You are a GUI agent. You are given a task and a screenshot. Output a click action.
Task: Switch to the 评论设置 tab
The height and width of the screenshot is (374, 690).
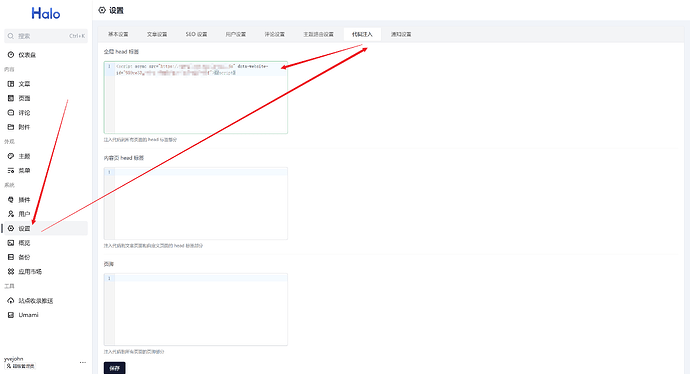pyautogui.click(x=275, y=34)
